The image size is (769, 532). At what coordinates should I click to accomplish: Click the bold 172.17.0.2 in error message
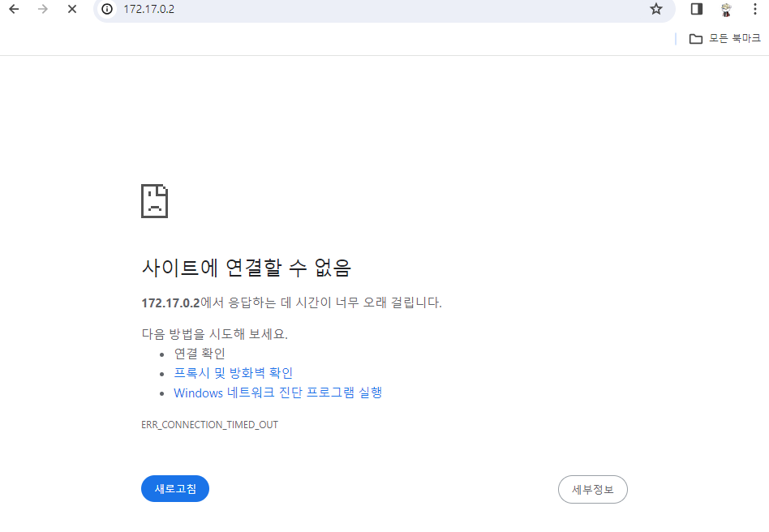(x=170, y=302)
